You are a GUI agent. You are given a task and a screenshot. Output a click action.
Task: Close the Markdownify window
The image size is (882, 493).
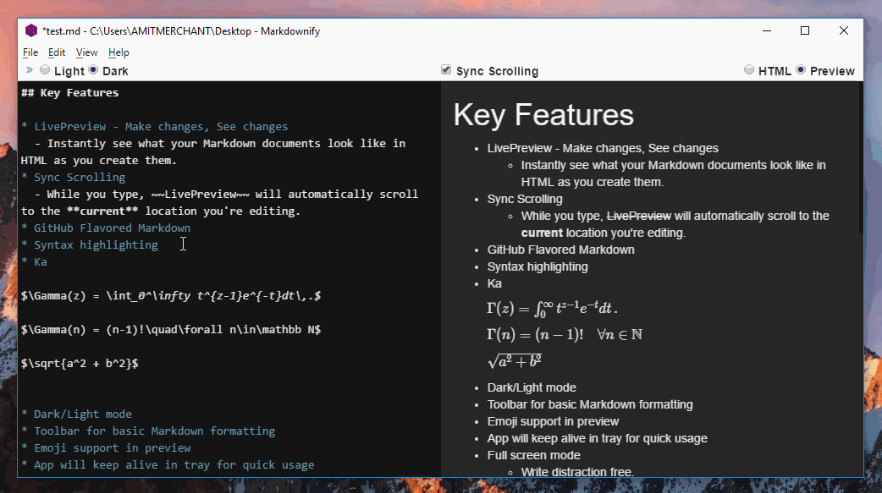(x=844, y=30)
